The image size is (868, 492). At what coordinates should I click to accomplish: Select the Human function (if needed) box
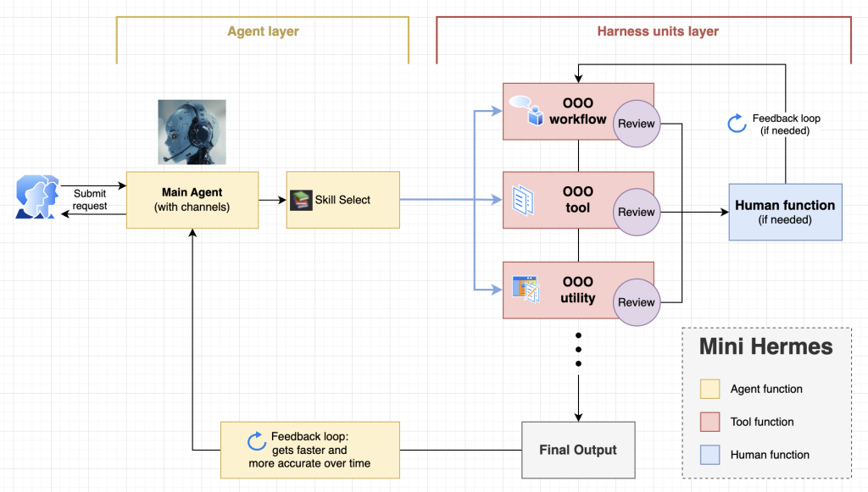[x=786, y=213]
